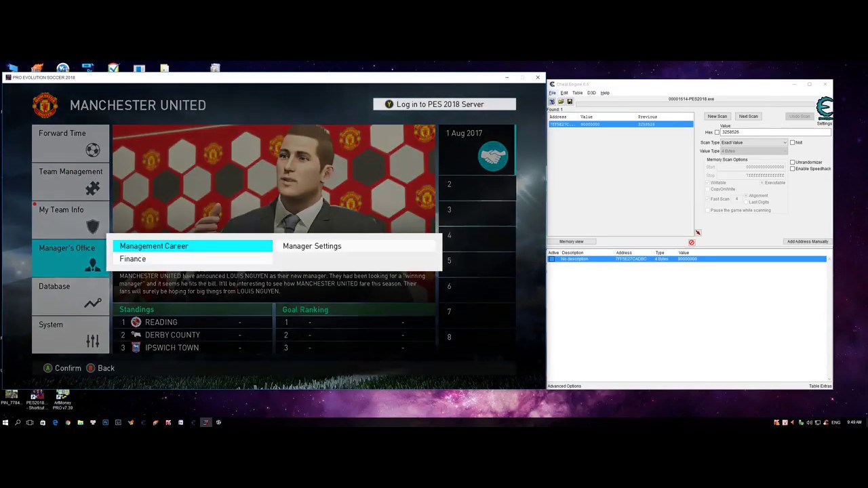Screen dimensions: 868x488
Task: Open System sliders tile
Action: 71,334
